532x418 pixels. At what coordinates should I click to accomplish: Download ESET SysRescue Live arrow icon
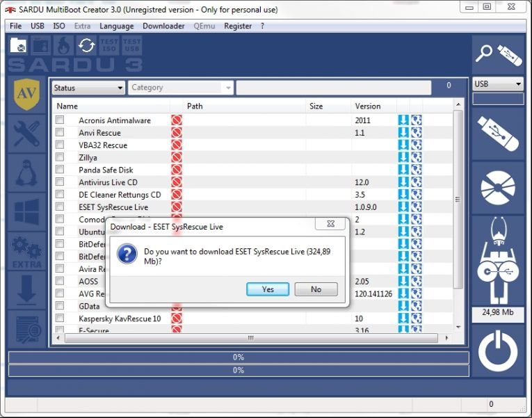pyautogui.click(x=403, y=207)
